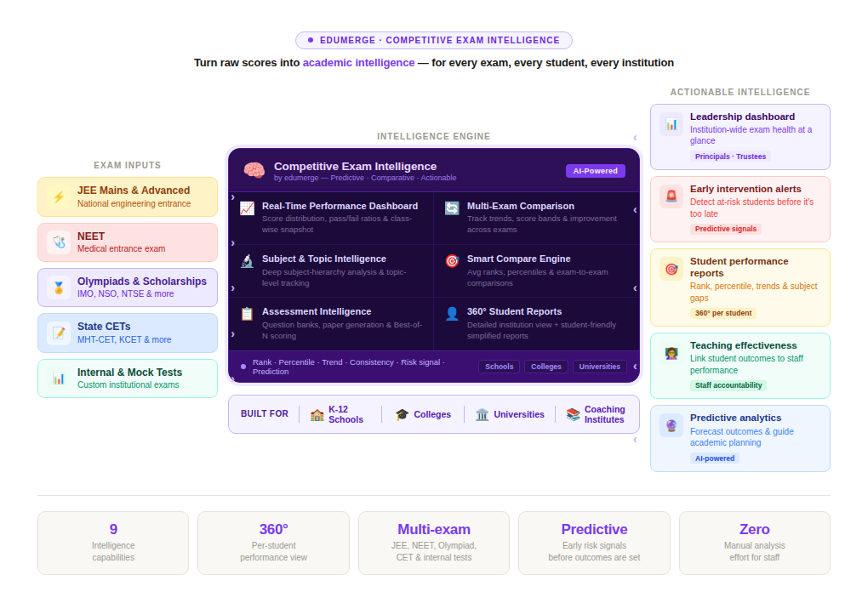Image resolution: width=868 pixels, height=609 pixels.
Task: Click the siren icon for Early intervention alerts
Action: point(671,196)
